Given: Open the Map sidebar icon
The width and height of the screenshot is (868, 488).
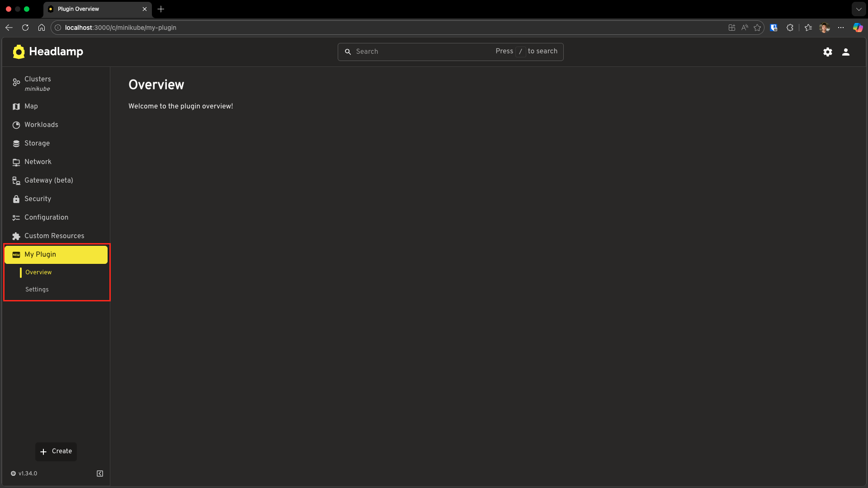Looking at the screenshot, I should tap(16, 106).
